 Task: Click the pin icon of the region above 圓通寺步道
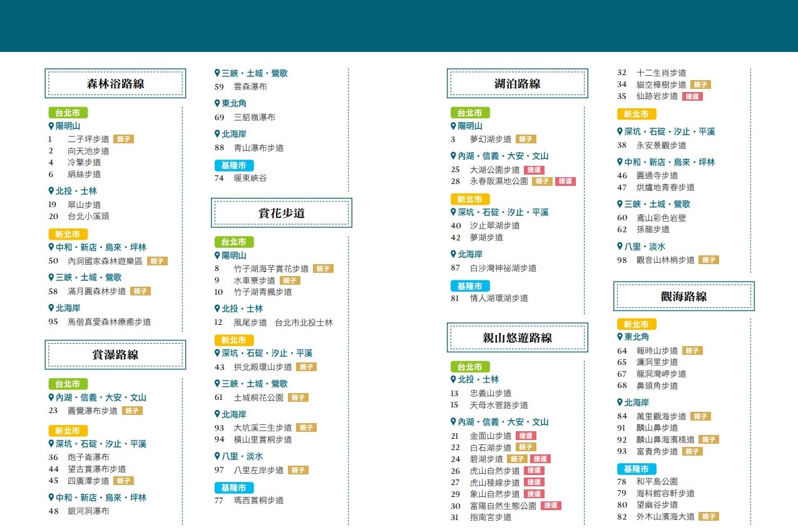[620, 162]
